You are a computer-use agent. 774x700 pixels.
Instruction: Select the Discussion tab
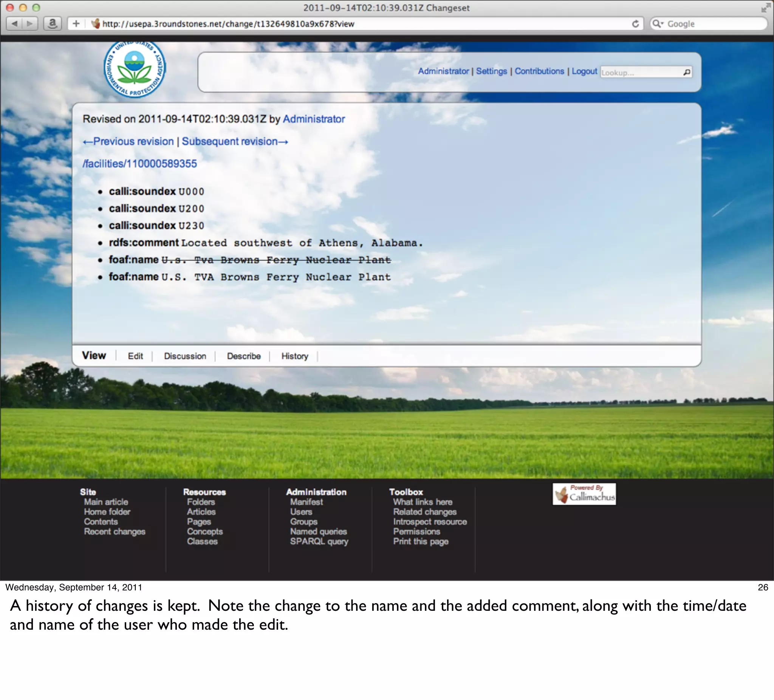pyautogui.click(x=185, y=356)
